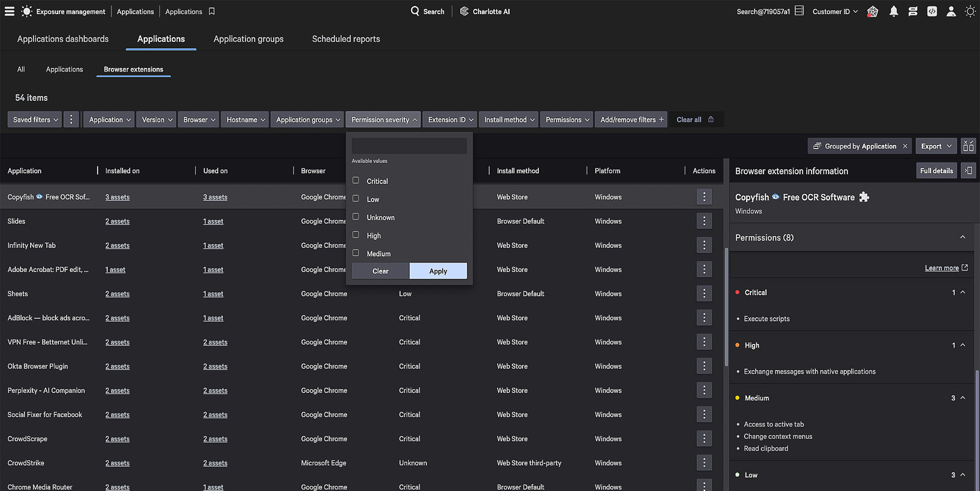The height and width of the screenshot is (491, 980).
Task: Open the external Learn more link icon
Action: (964, 268)
